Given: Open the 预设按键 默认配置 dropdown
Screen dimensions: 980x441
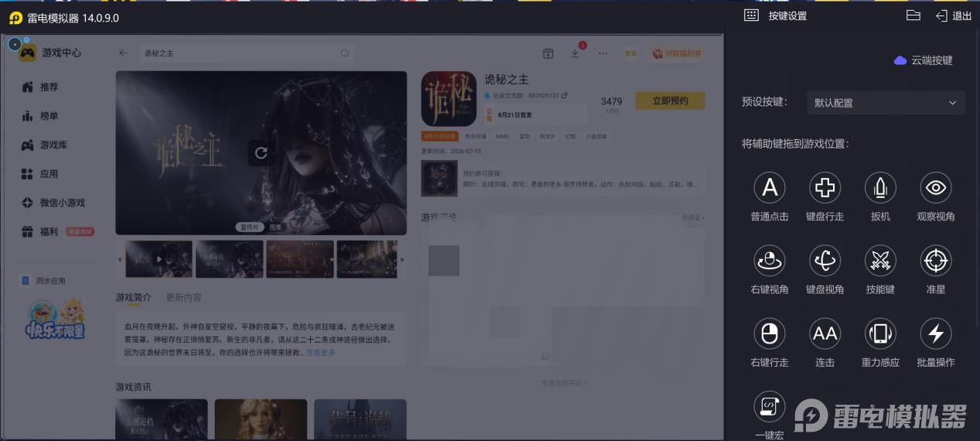Looking at the screenshot, I should pyautogui.click(x=885, y=103).
